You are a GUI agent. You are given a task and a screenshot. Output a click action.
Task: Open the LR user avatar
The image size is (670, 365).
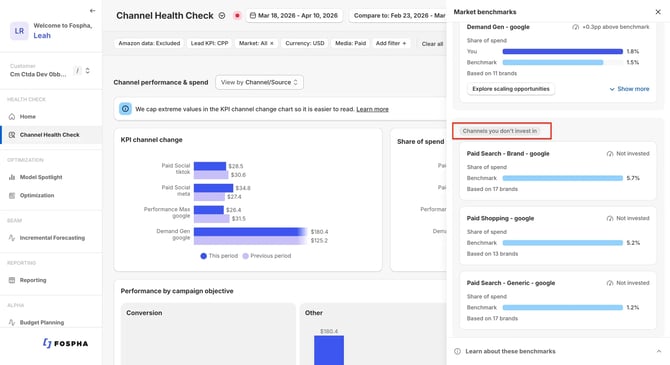tap(19, 31)
